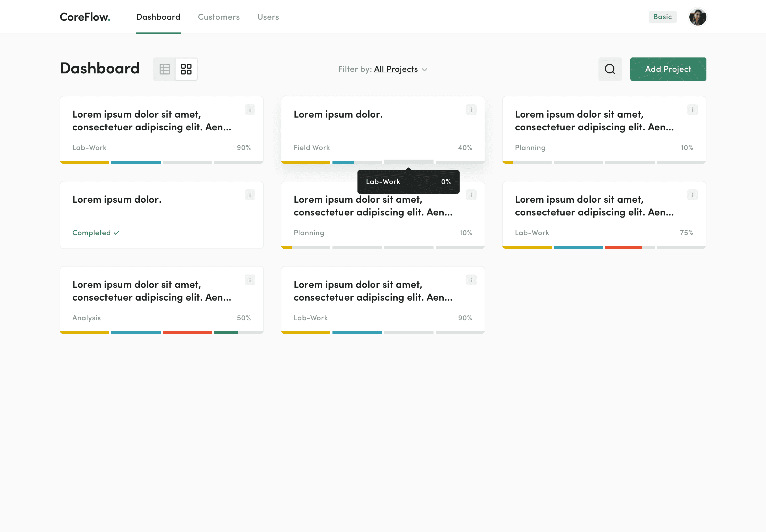The image size is (766, 532).
Task: Click the Add Project button
Action: click(x=668, y=69)
